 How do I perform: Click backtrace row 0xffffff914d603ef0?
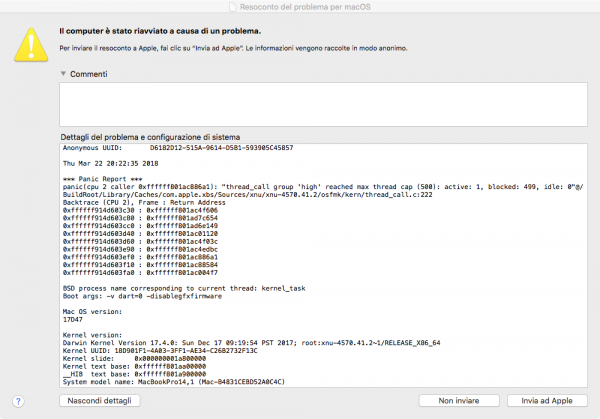click(140, 257)
